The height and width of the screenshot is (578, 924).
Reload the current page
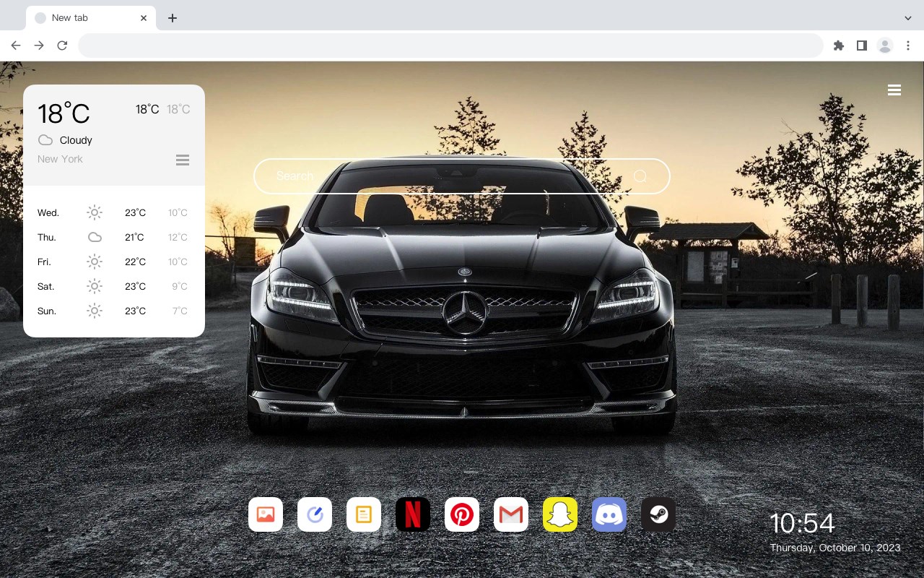tap(62, 46)
